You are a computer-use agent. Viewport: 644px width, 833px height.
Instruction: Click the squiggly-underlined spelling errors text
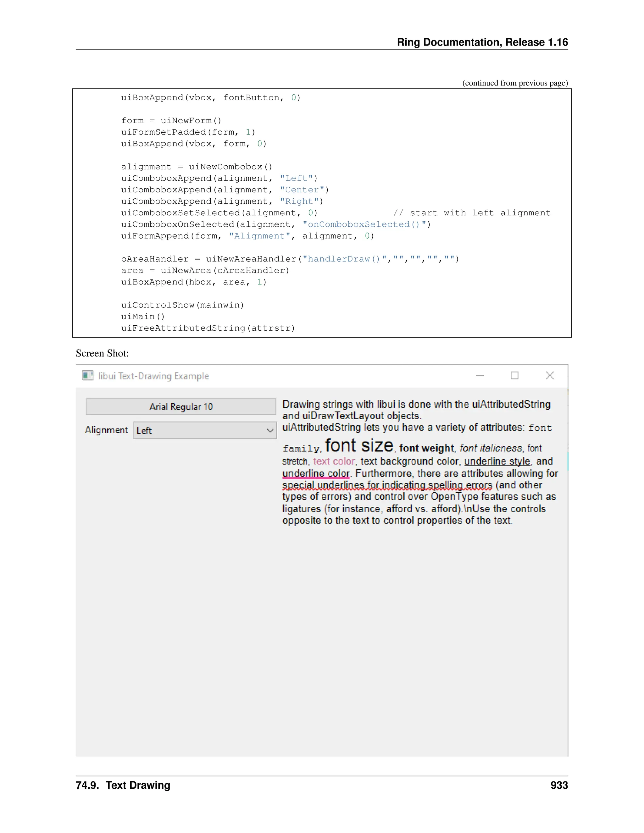point(387,485)
